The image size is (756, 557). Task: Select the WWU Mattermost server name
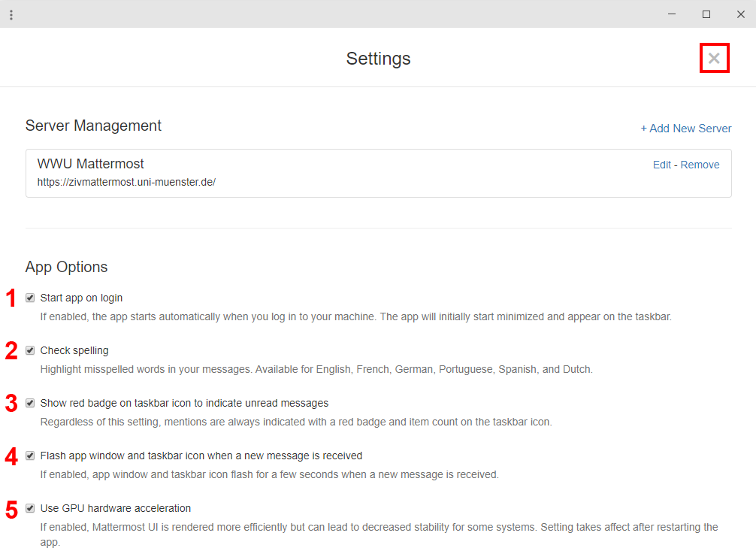(x=90, y=164)
